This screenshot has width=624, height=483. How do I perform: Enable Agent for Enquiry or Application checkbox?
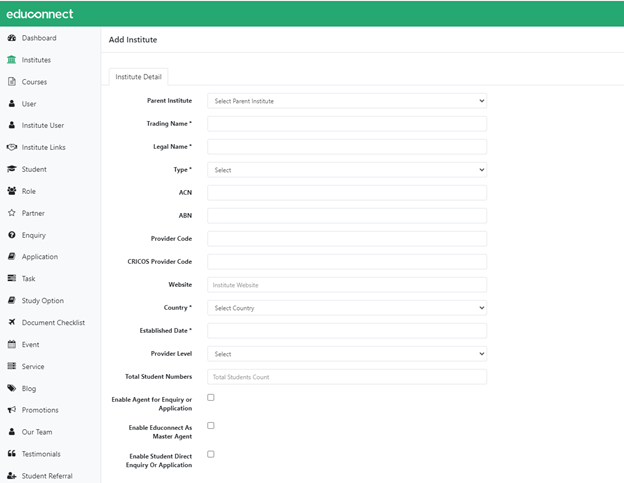click(211, 398)
